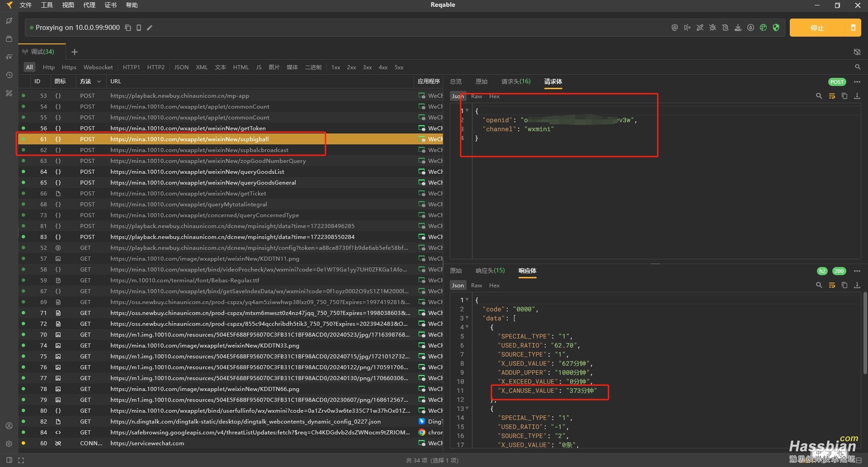
Task: Search in request body panel
Action: pyautogui.click(x=819, y=96)
